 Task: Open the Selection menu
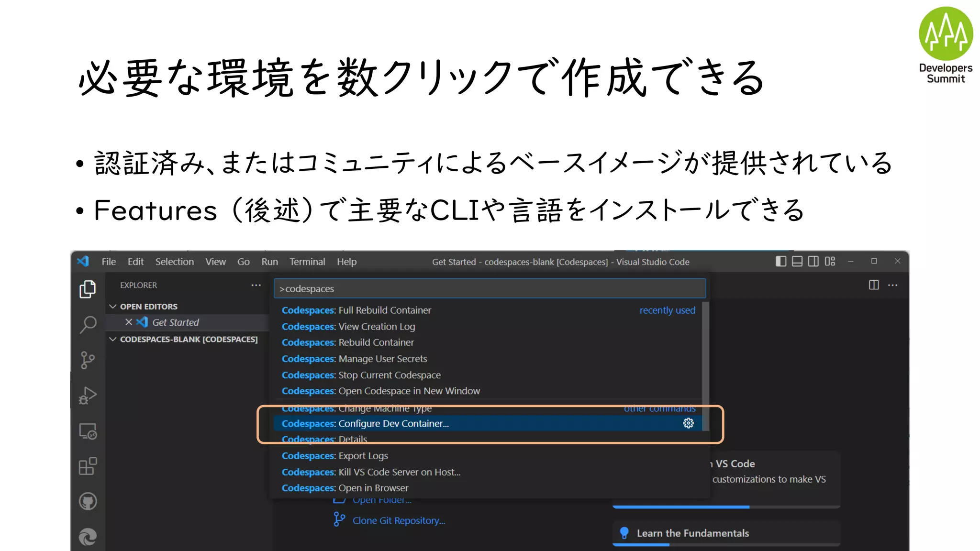click(x=175, y=262)
